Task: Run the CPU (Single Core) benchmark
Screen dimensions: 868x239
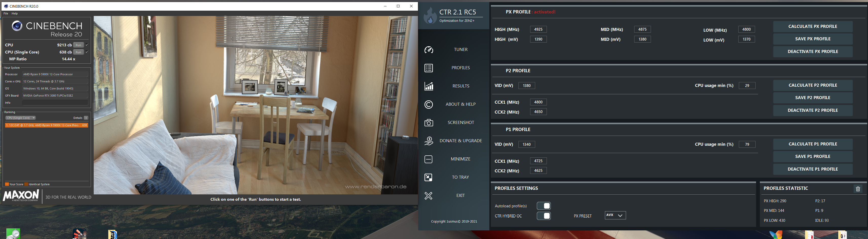Action: point(79,52)
